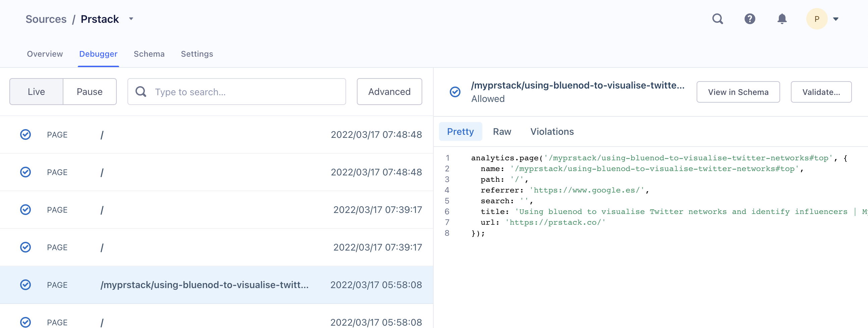Click referrer 'https://www.google.es/' value
This screenshot has width=868, height=328.
click(587, 190)
